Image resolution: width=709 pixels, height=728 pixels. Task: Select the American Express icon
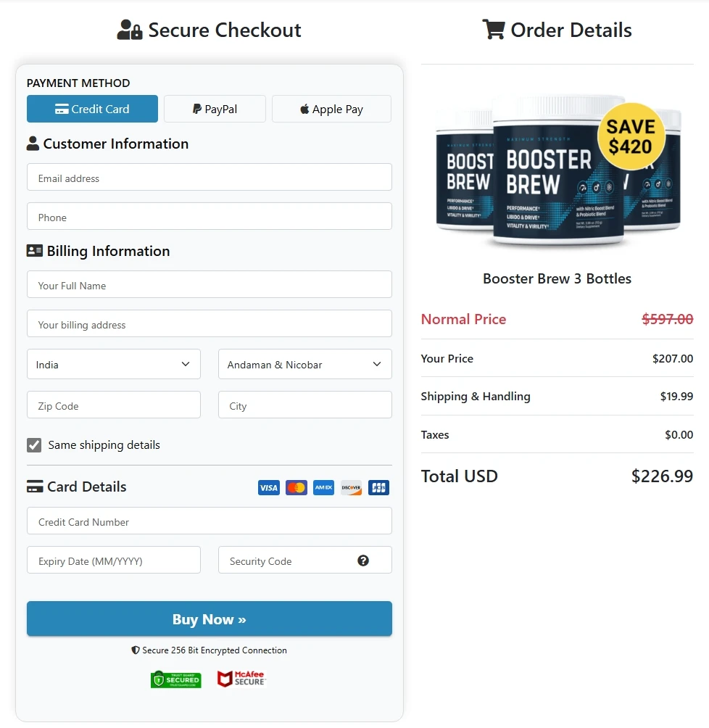coord(323,487)
